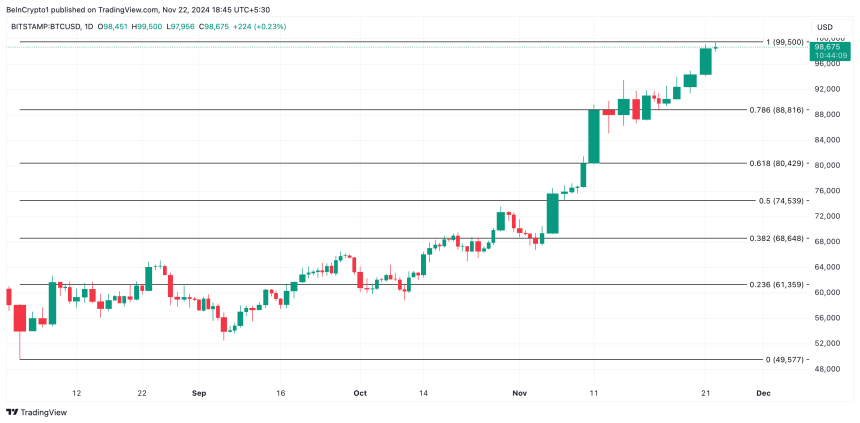The width and height of the screenshot is (860, 423).
Task: Click the green current price tag 98,675
Action: (x=827, y=47)
